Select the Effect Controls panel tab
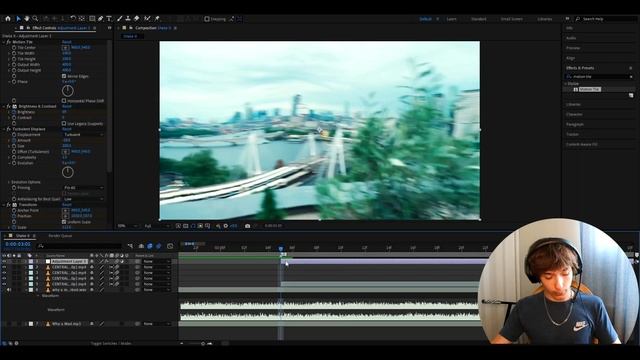The width and height of the screenshot is (640, 360). (60, 28)
